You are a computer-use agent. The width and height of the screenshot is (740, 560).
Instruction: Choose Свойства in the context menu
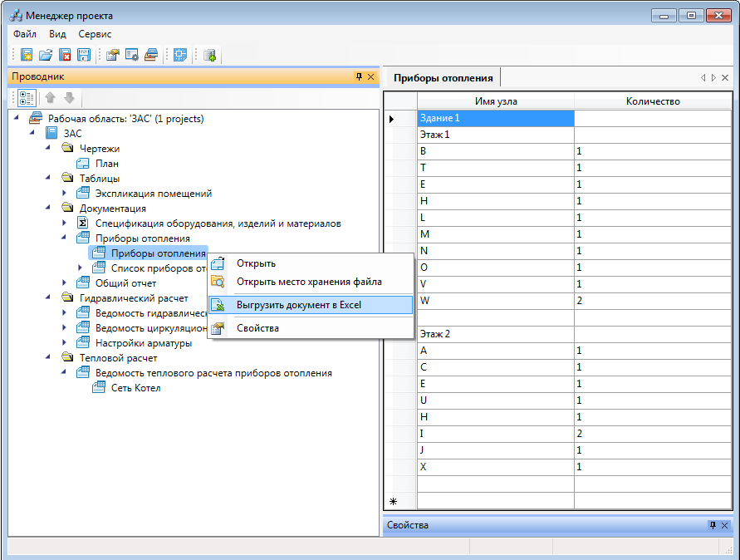(x=311, y=328)
